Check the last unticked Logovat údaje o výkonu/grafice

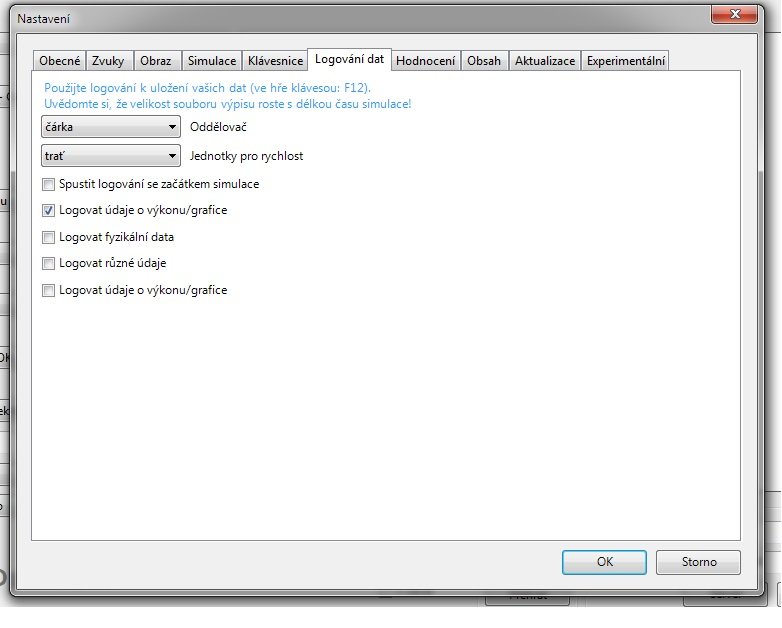click(49, 291)
